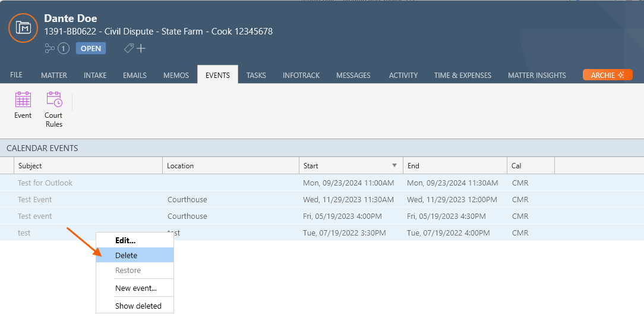Viewport: 644px width, 317px height.
Task: Click start time Mon, 09/23/2024 11:00AM
Action: click(348, 183)
